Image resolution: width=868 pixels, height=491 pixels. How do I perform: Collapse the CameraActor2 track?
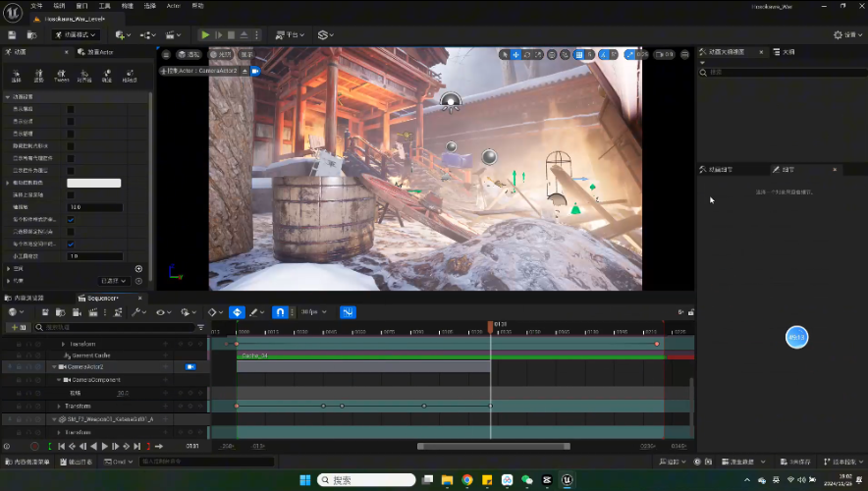(x=54, y=367)
